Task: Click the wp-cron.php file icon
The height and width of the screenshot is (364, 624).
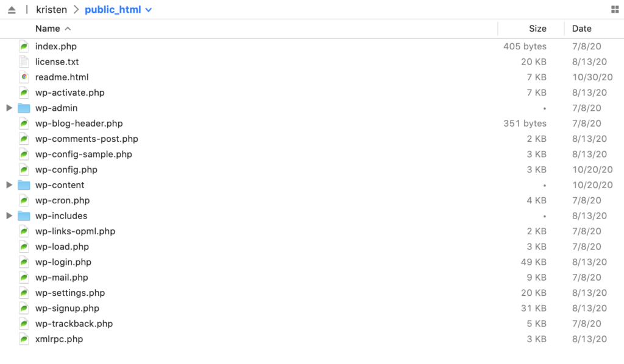Action: (x=24, y=201)
